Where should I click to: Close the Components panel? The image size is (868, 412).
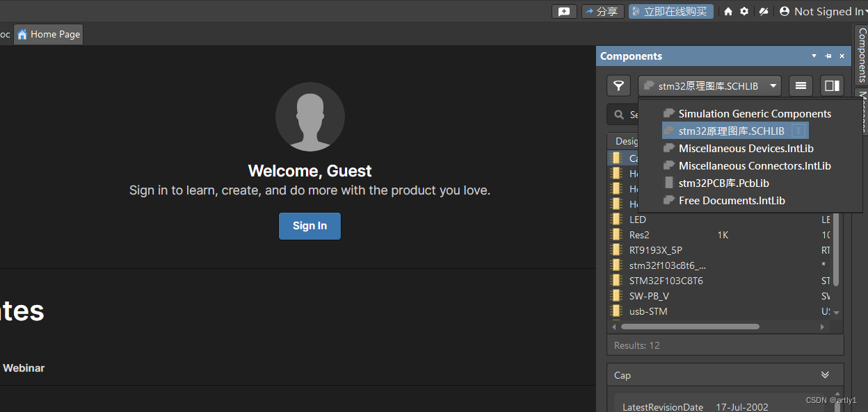tap(842, 56)
